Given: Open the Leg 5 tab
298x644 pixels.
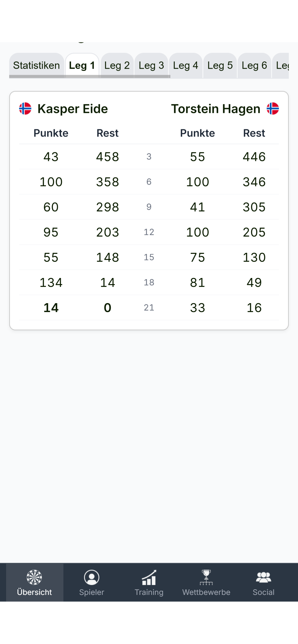Looking at the screenshot, I should (220, 66).
